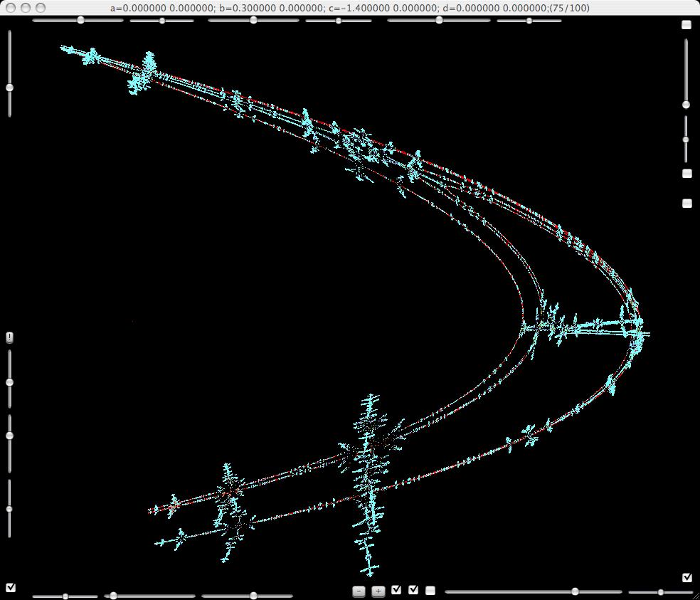
Task: Tick the empty checkbox after the two checked bottom boxes
Action: coord(430,591)
